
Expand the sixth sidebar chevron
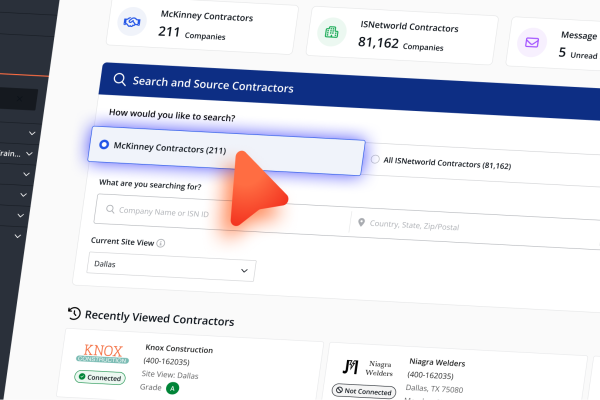pos(18,236)
